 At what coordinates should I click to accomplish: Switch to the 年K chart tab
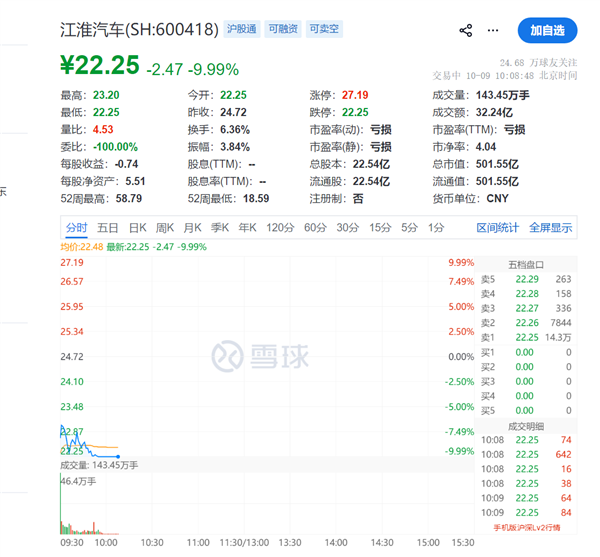(x=247, y=228)
